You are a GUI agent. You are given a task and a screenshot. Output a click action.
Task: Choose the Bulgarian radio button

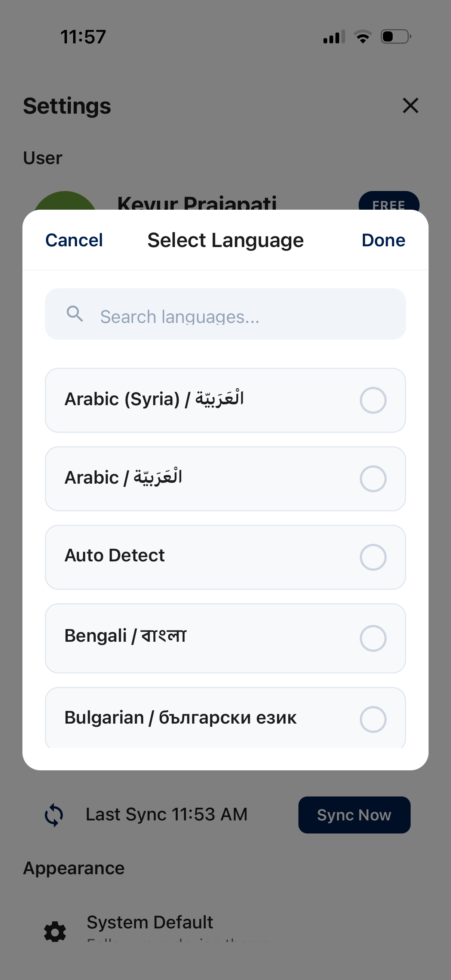point(372,719)
